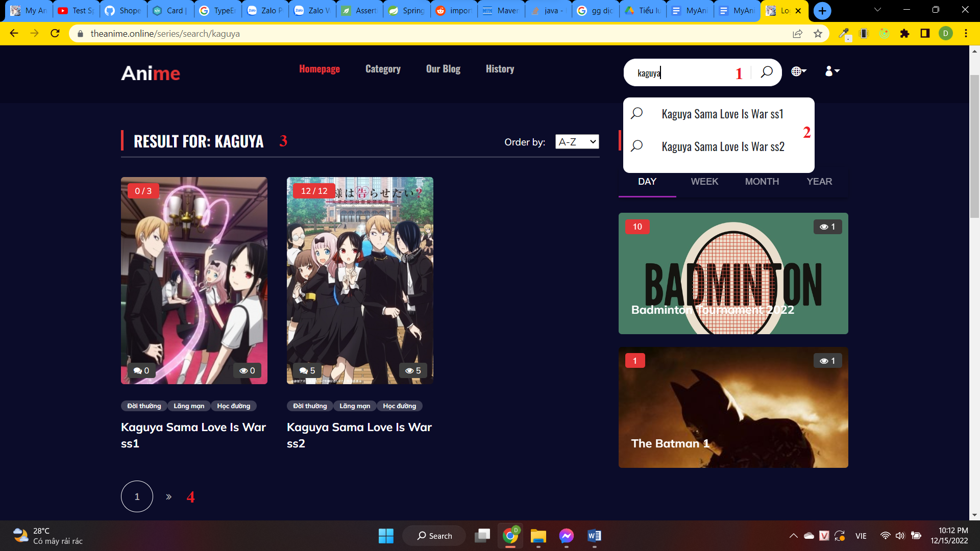Image resolution: width=980 pixels, height=551 pixels.
Task: Click Học đường tag under ss2
Action: click(400, 406)
